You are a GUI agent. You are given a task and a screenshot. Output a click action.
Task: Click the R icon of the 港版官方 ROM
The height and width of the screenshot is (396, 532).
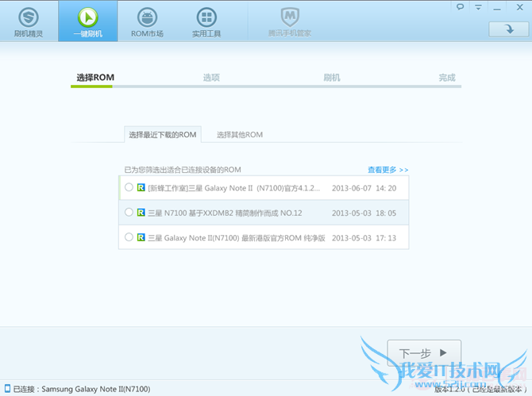click(x=141, y=237)
